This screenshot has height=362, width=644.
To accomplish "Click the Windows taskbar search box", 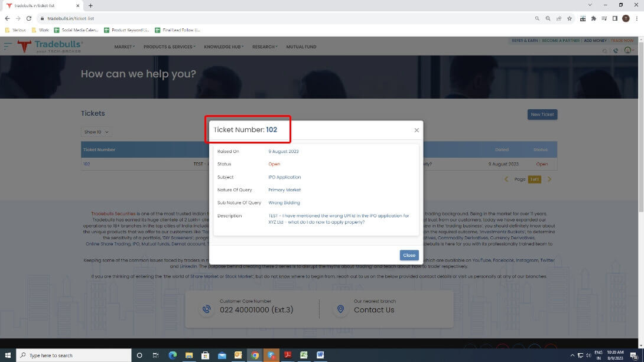I will coord(74,356).
